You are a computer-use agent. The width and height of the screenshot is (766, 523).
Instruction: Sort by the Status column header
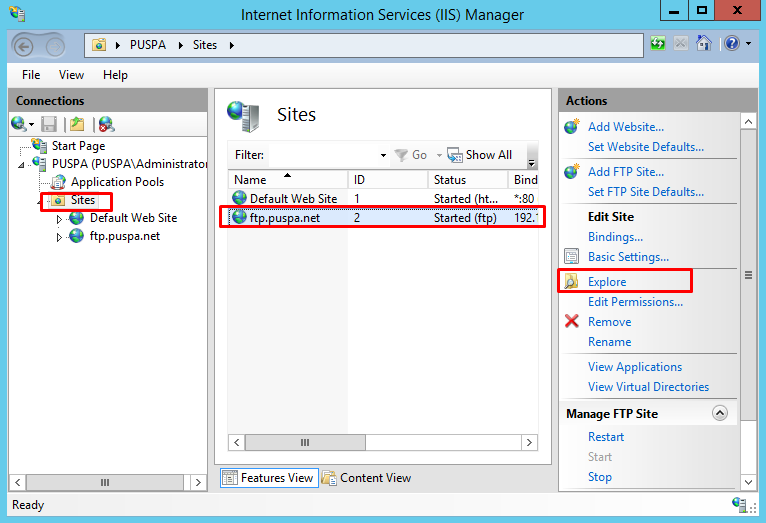(x=468, y=180)
